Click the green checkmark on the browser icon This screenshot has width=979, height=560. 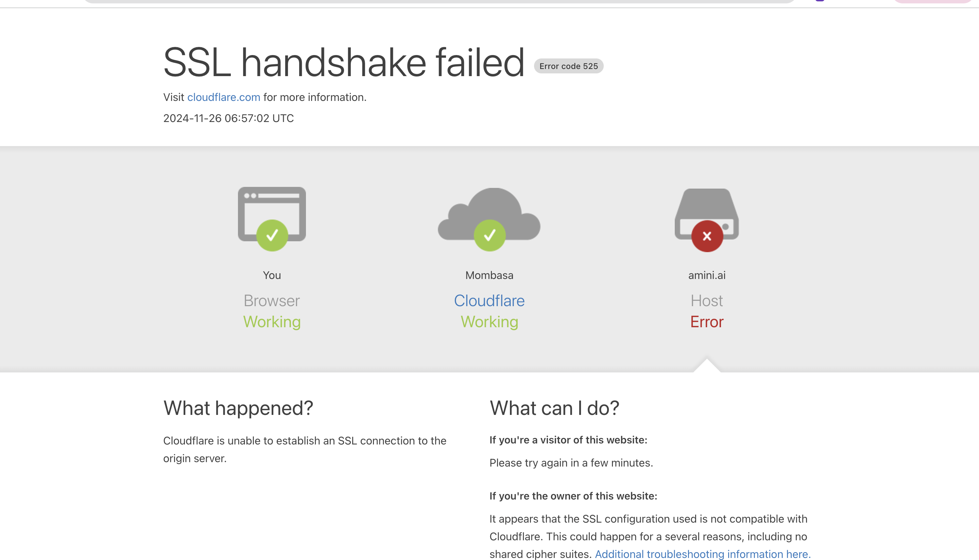(x=272, y=235)
